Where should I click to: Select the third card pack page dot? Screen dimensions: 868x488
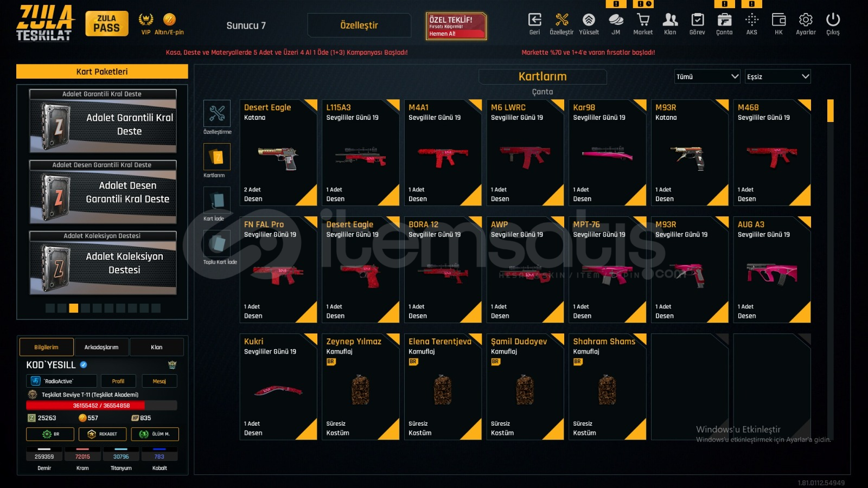point(74,308)
